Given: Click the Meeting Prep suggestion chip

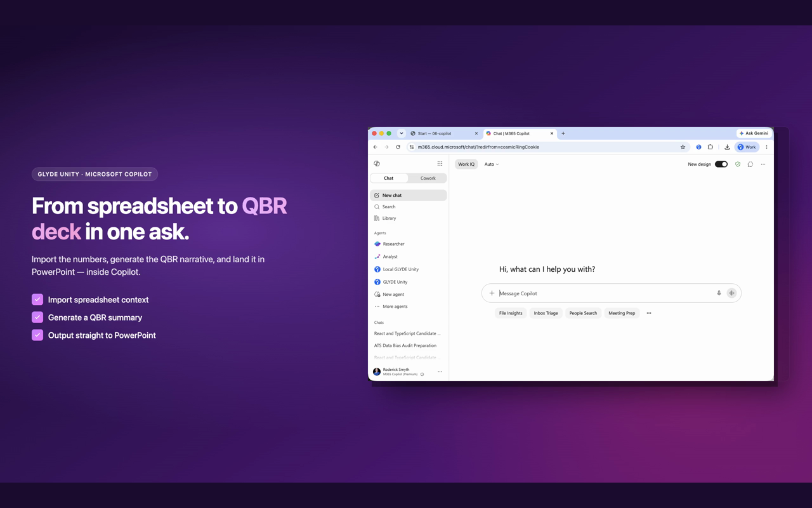Looking at the screenshot, I should pyautogui.click(x=622, y=313).
